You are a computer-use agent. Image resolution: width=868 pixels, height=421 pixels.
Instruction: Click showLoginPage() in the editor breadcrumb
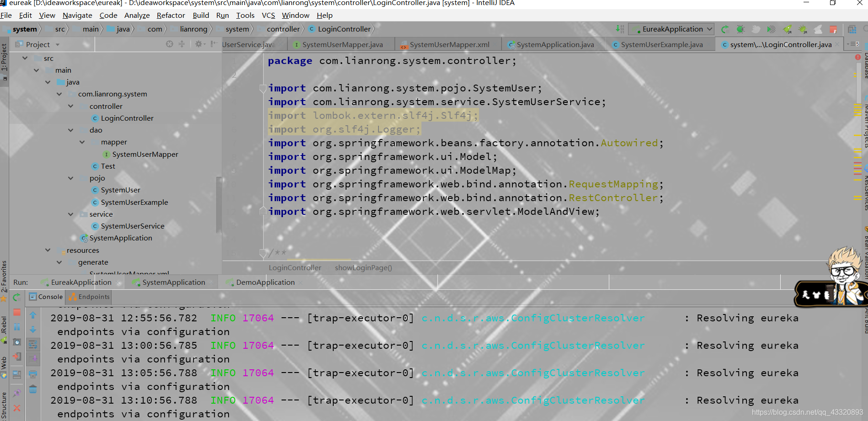coord(363,268)
